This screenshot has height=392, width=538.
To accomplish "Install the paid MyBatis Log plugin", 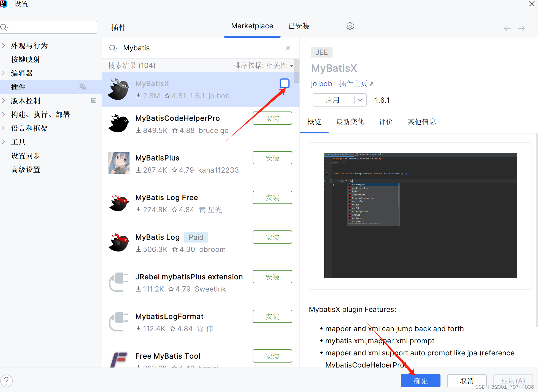I will tap(272, 237).
